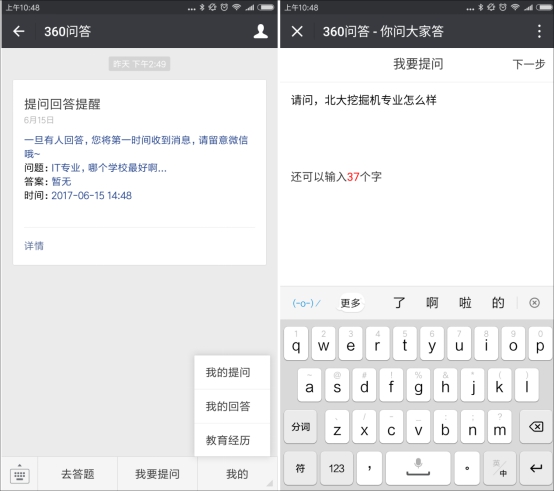
Task: Click the 我要提问 page heading
Action: (418, 64)
